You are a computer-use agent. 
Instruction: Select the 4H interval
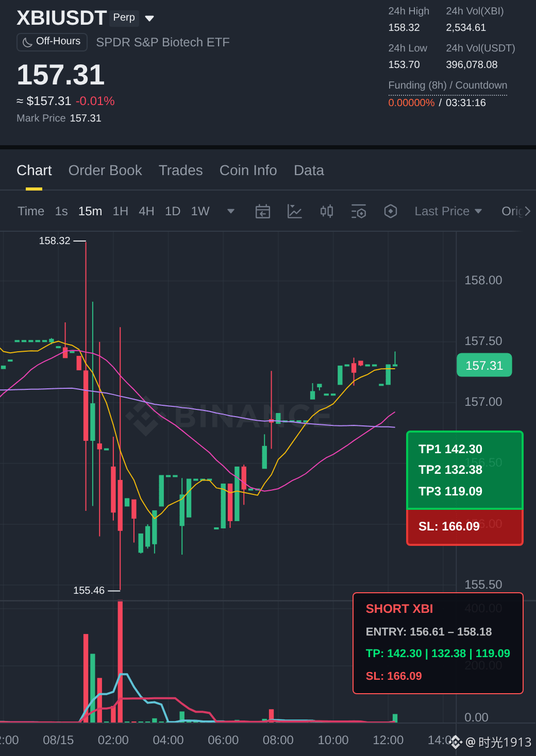[146, 211]
